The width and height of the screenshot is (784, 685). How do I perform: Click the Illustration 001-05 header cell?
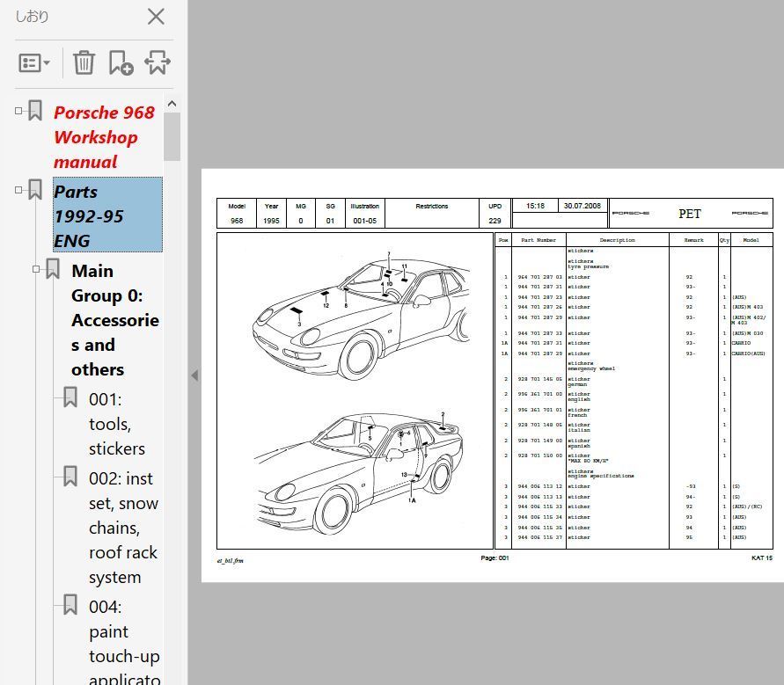[x=365, y=214]
